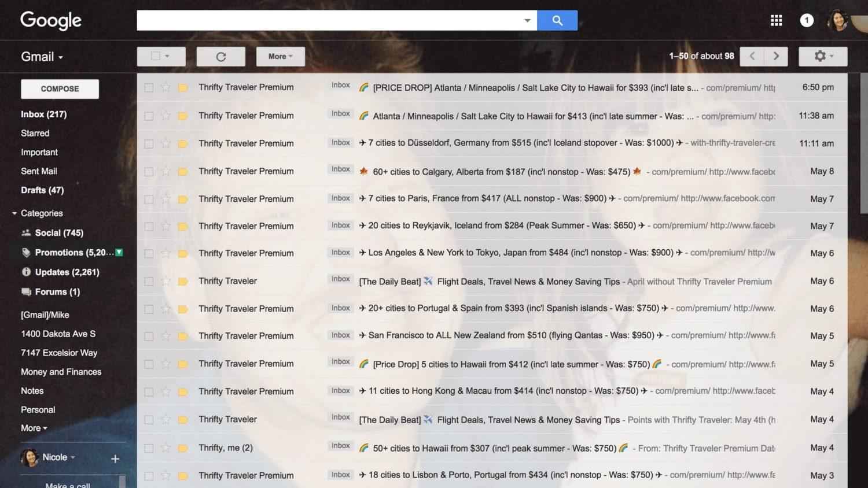Open the More actions dropdown

point(281,57)
